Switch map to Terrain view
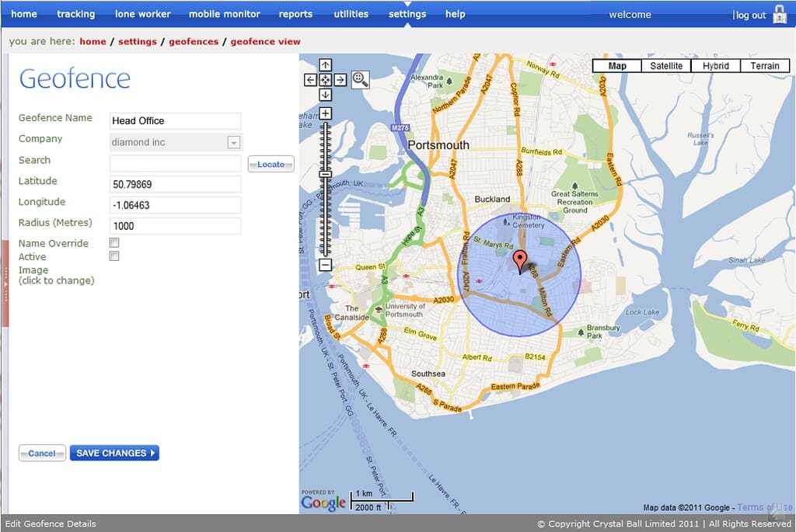The image size is (796, 532). click(x=765, y=66)
